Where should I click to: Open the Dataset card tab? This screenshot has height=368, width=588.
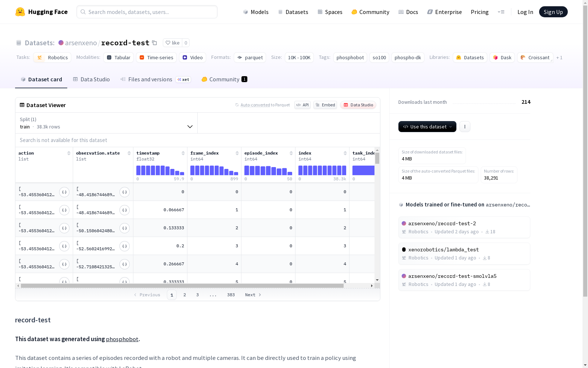click(x=41, y=79)
